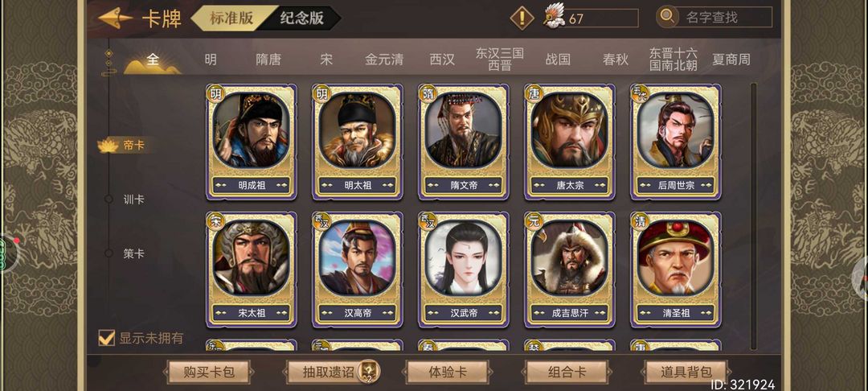
Task: Open the 策卡 category
Action: [133, 253]
